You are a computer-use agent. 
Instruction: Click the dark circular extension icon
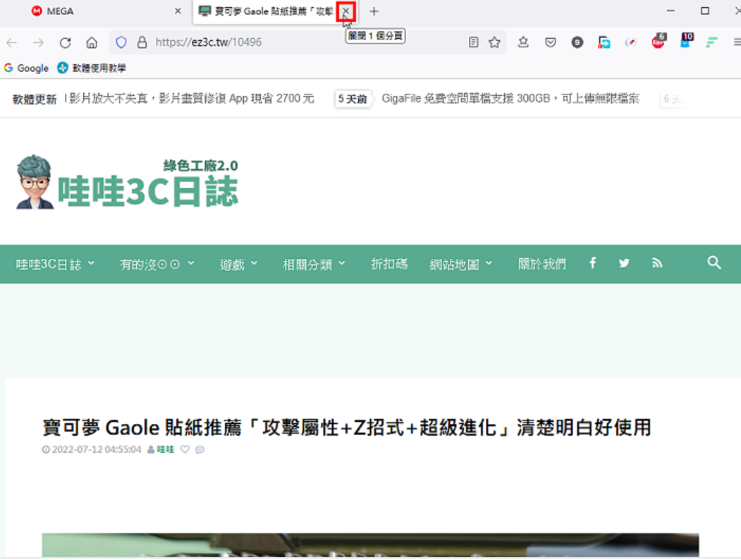pos(577,42)
